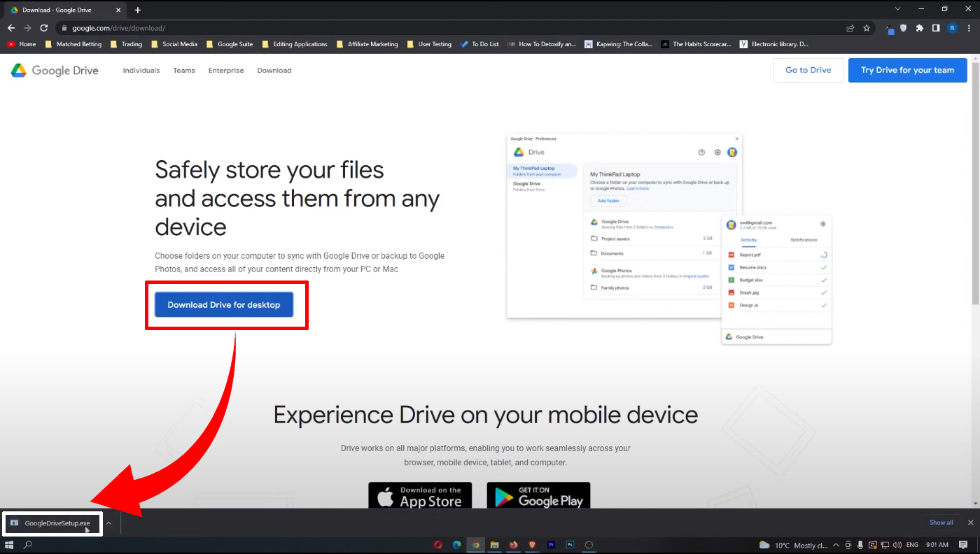Launch Photoshop from the taskbar

pyautogui.click(x=570, y=544)
